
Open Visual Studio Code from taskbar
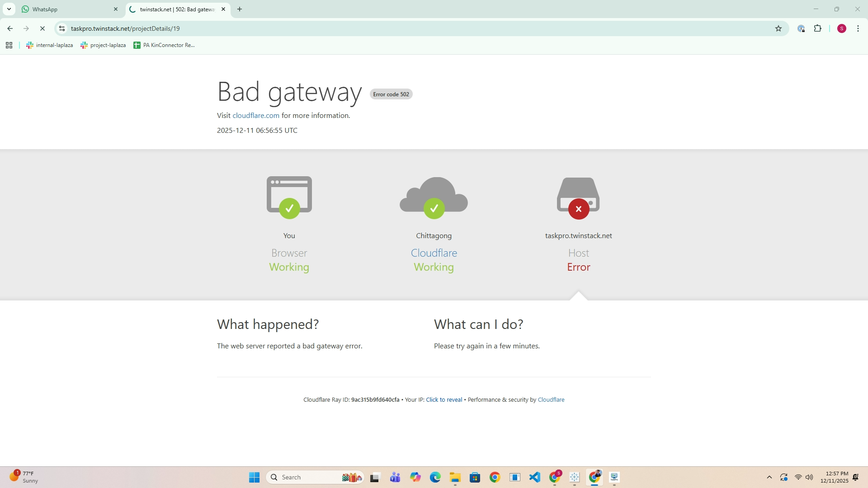tap(535, 477)
